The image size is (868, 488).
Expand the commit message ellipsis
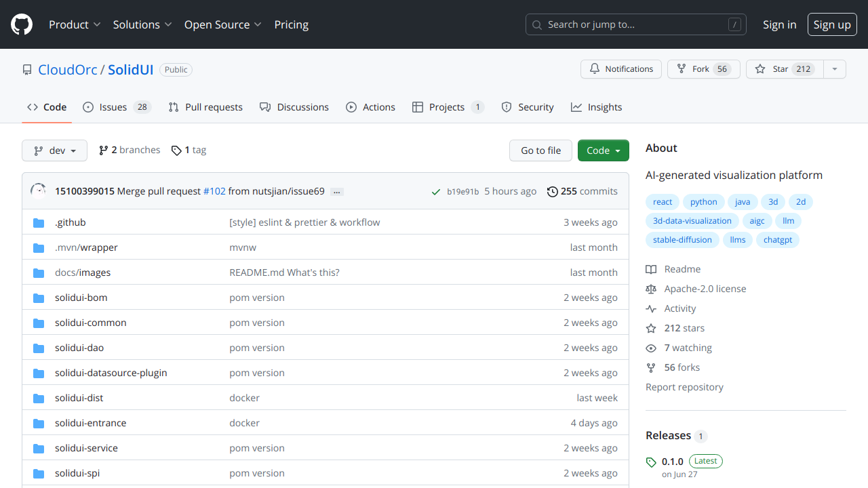click(x=337, y=192)
